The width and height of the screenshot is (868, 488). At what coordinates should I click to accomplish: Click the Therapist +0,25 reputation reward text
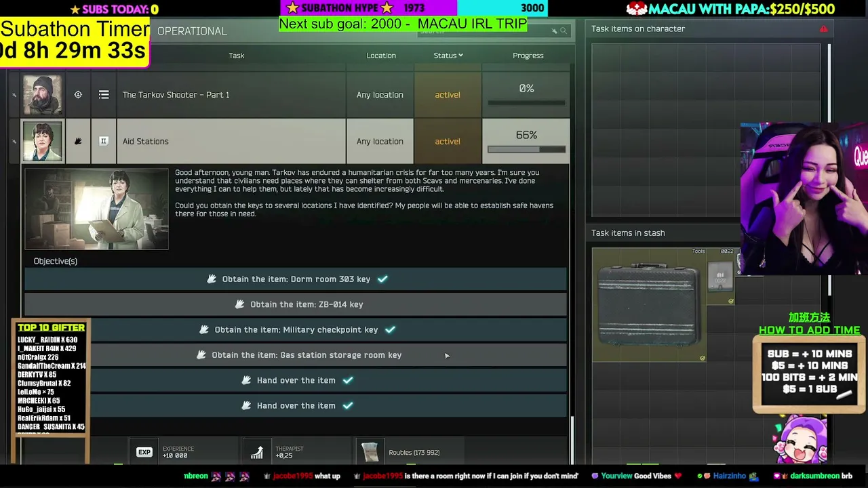click(290, 452)
